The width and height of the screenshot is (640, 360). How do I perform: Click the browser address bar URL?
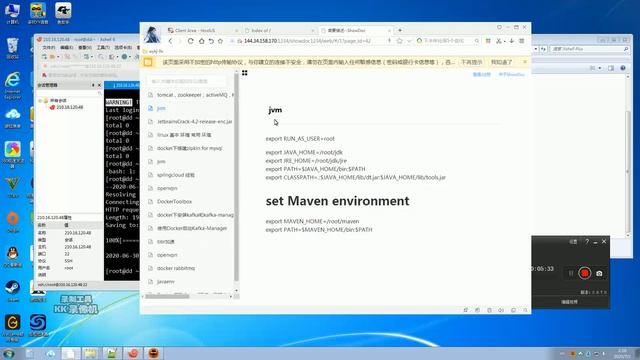(x=307, y=41)
